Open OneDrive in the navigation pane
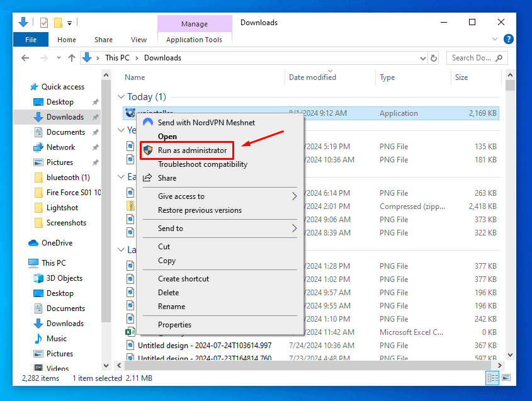 pyautogui.click(x=57, y=243)
